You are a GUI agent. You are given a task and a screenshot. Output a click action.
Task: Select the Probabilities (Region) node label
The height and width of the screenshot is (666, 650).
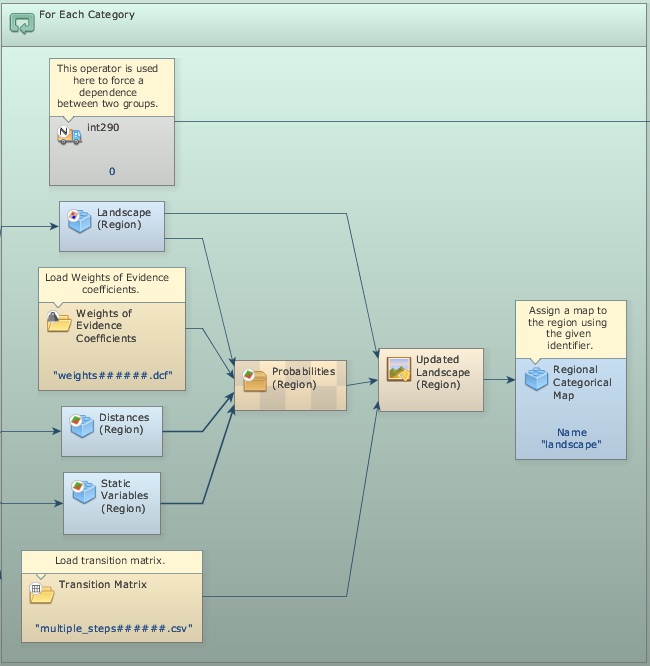(304, 378)
